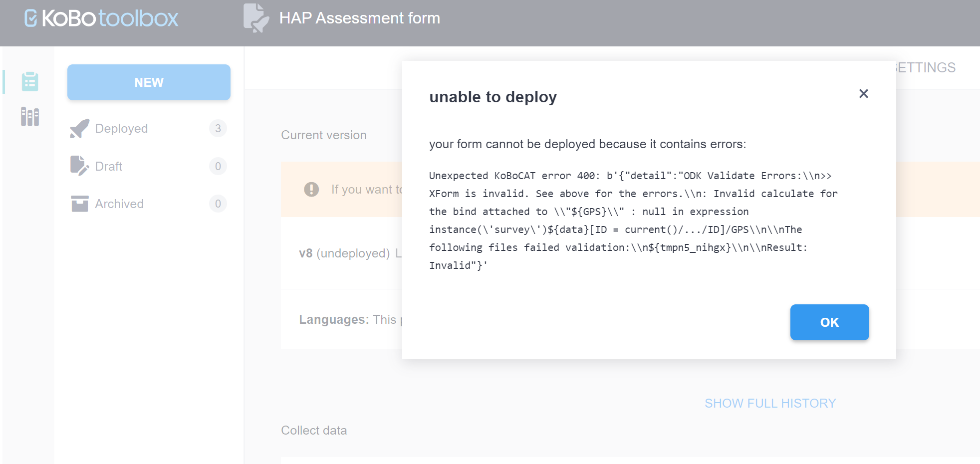Click the KoBoToolbox logo
Image resolution: width=980 pixels, height=464 pixels.
101,18
